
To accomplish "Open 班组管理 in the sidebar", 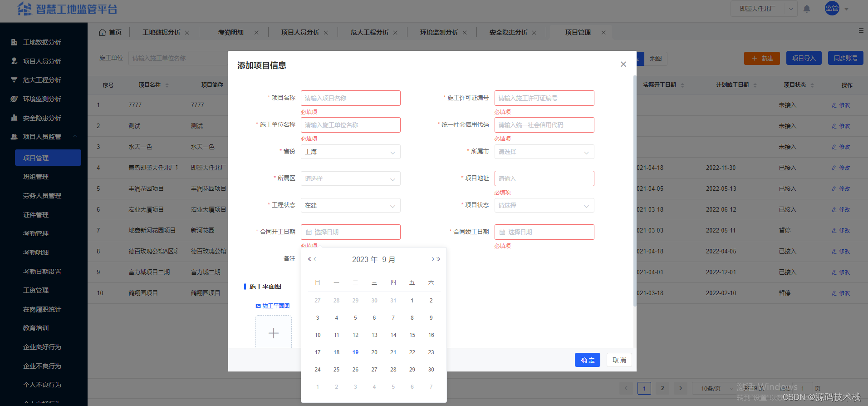I will click(x=36, y=177).
